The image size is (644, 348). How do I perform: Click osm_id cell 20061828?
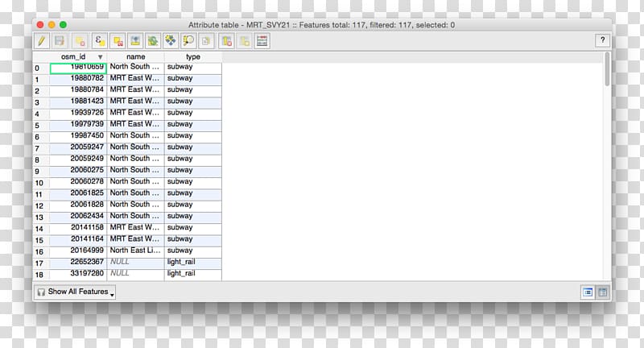pyautogui.click(x=78, y=206)
